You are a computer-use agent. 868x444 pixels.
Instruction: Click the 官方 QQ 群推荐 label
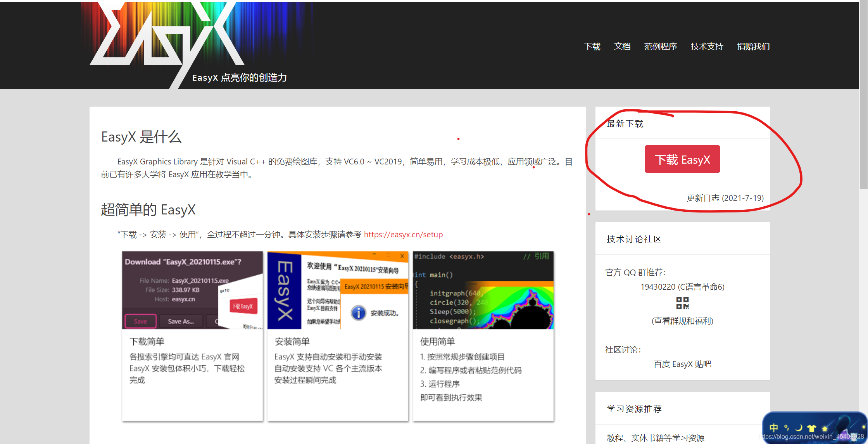point(635,273)
